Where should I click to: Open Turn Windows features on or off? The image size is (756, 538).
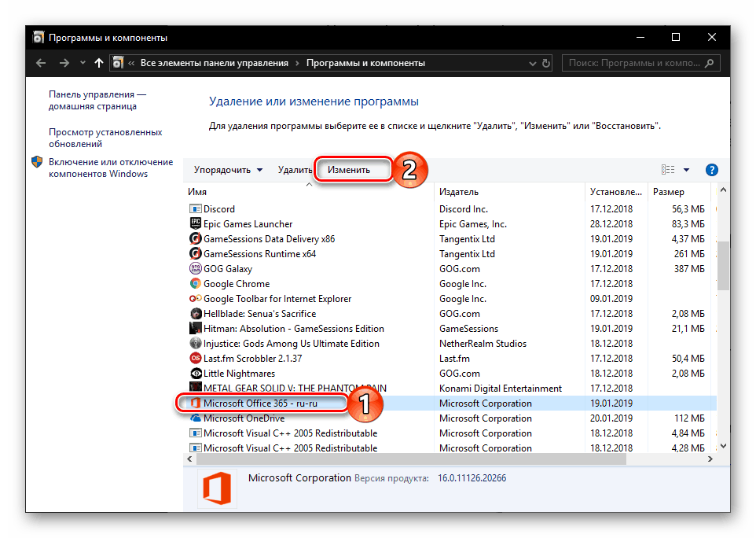coord(110,168)
